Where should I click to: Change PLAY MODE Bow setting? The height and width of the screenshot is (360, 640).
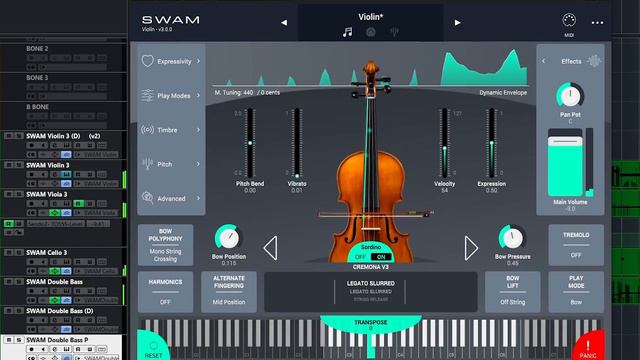tap(576, 292)
